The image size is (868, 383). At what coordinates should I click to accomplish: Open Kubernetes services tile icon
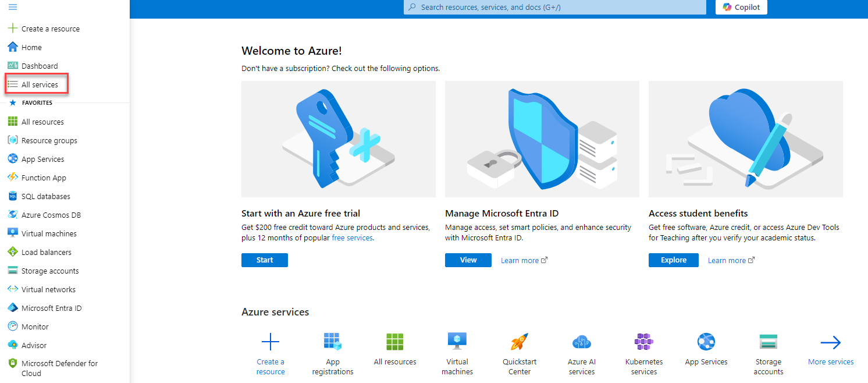coord(644,342)
